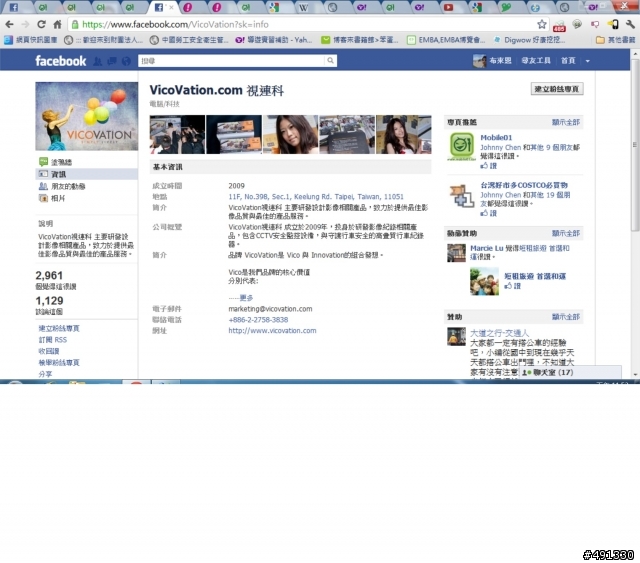Reload the page with refresh icon
The height and width of the screenshot is (563, 640).
tap(41, 24)
